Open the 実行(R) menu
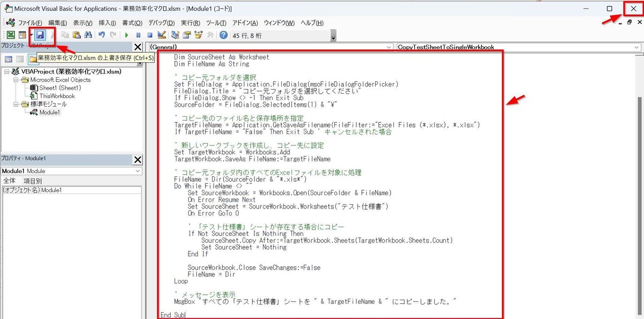 click(x=191, y=23)
